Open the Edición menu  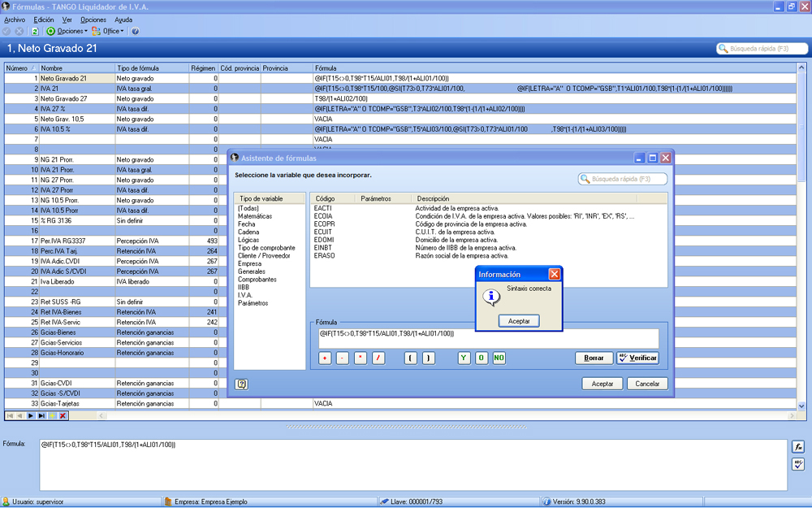[x=44, y=20]
